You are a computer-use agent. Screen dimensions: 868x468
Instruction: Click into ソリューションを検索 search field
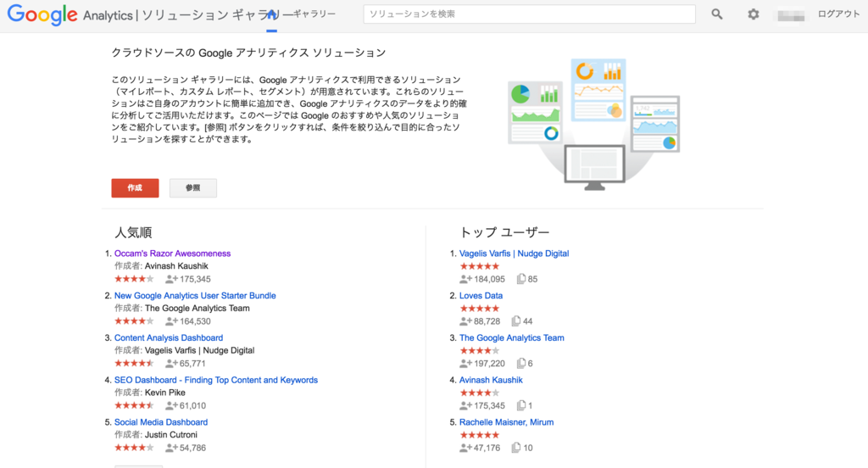click(x=529, y=14)
